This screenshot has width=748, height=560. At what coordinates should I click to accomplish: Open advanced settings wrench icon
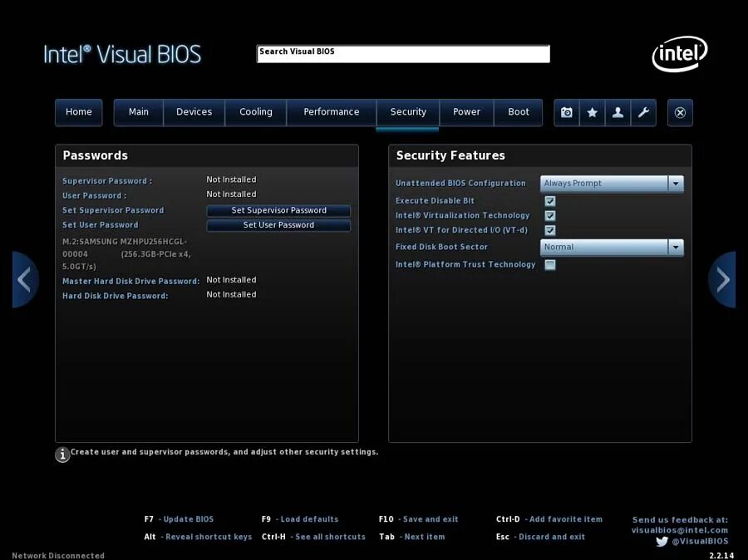pos(643,112)
